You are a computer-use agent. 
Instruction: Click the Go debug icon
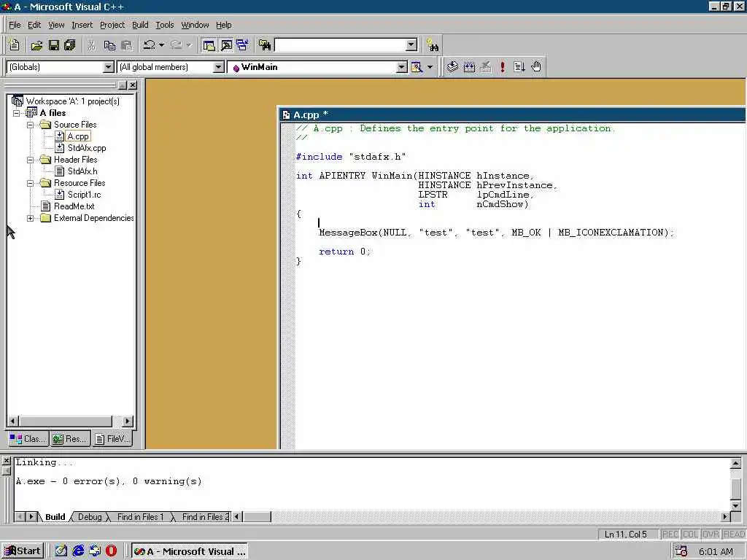point(519,66)
